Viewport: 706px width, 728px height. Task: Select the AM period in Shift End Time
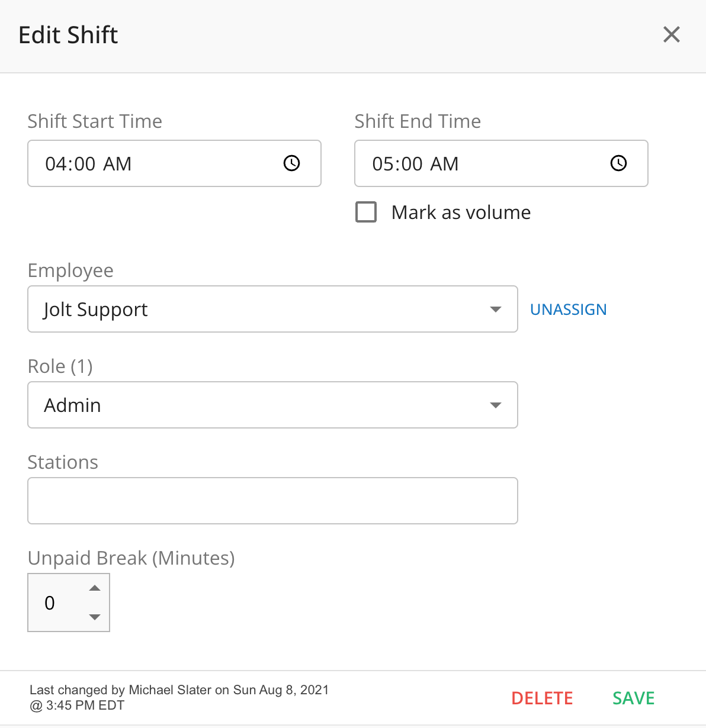pyautogui.click(x=444, y=164)
